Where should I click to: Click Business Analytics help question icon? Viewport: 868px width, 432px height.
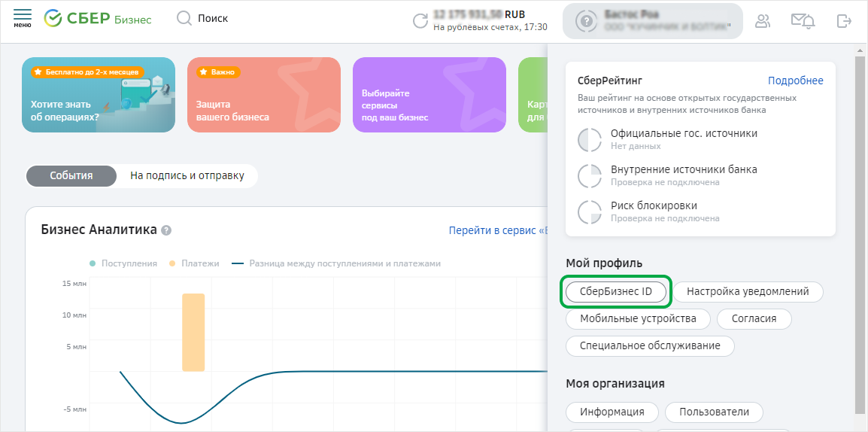166,230
